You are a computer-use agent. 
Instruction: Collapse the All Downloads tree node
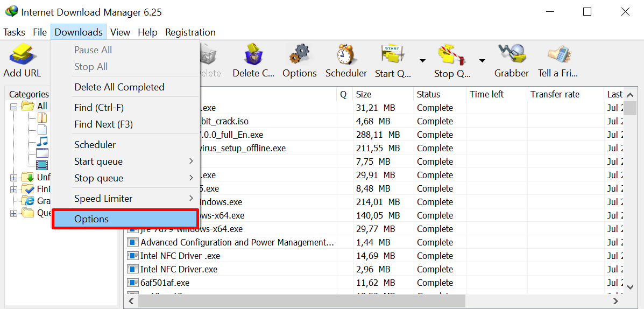(13, 107)
